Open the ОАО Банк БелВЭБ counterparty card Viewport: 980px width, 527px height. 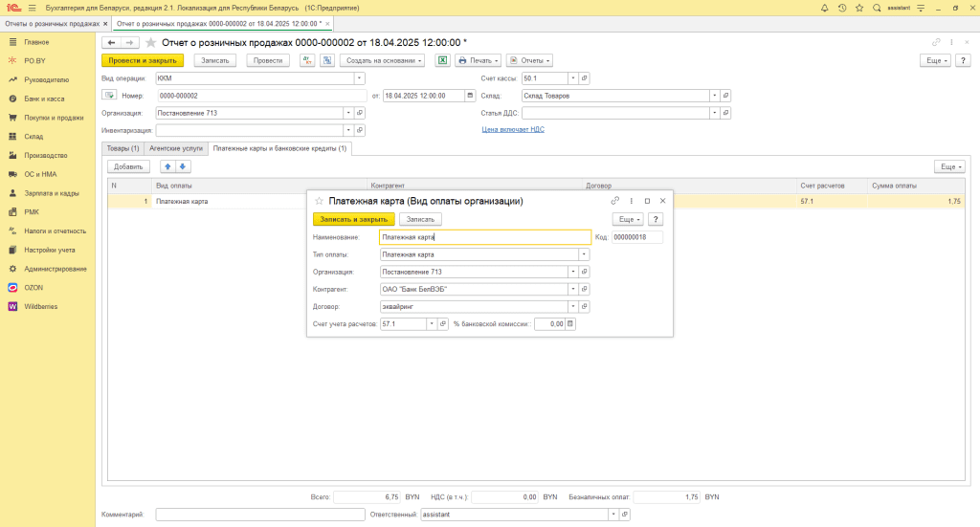tap(585, 289)
